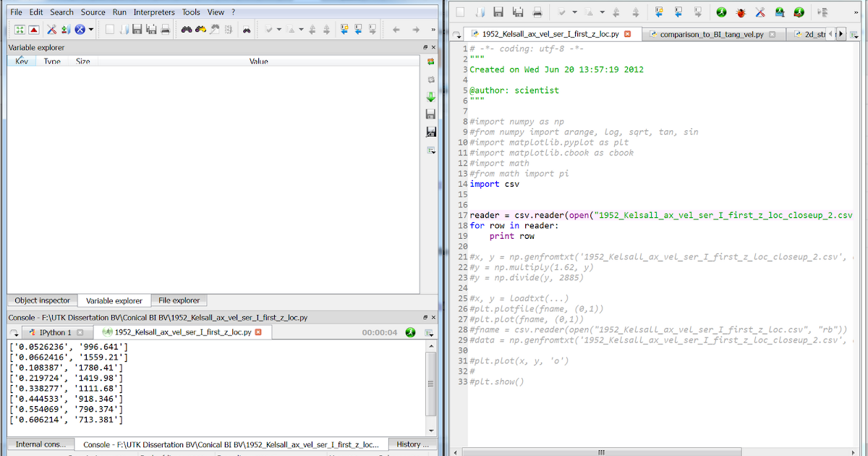
Task: Show hidden main toolbar items via chevron
Action: point(433,30)
